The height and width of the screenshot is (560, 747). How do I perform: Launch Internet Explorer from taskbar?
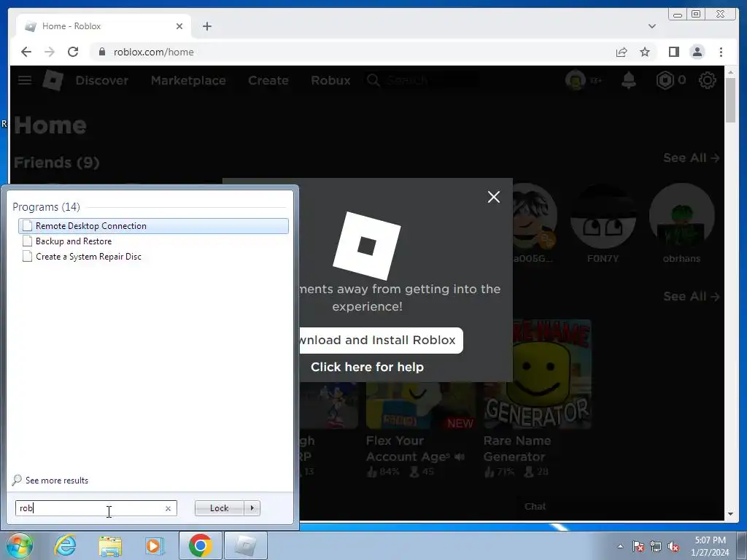tap(65, 545)
